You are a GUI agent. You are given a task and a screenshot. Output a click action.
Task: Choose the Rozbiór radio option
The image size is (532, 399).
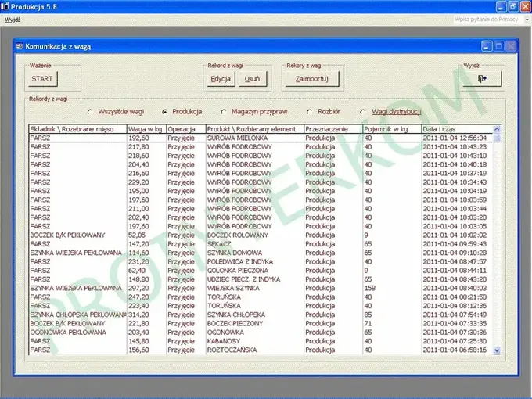(x=309, y=112)
